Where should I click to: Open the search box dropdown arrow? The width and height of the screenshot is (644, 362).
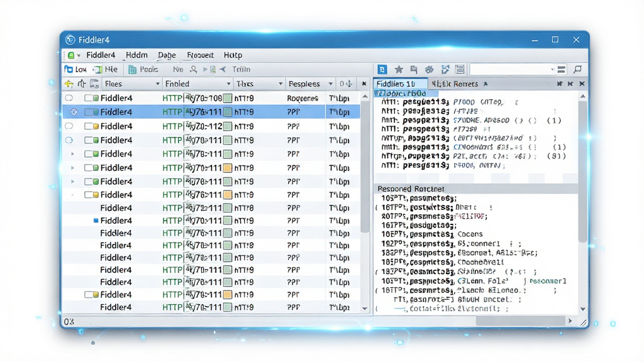(x=552, y=69)
